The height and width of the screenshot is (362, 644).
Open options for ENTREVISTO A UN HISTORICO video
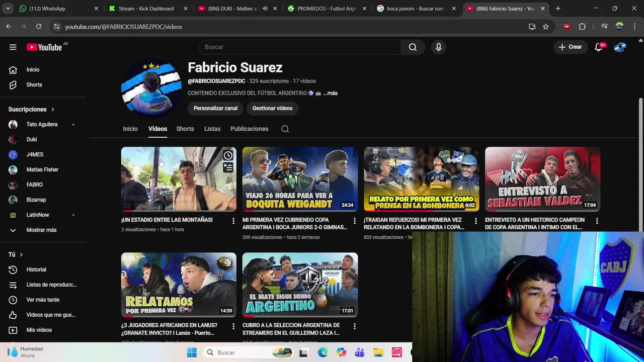[x=597, y=221]
